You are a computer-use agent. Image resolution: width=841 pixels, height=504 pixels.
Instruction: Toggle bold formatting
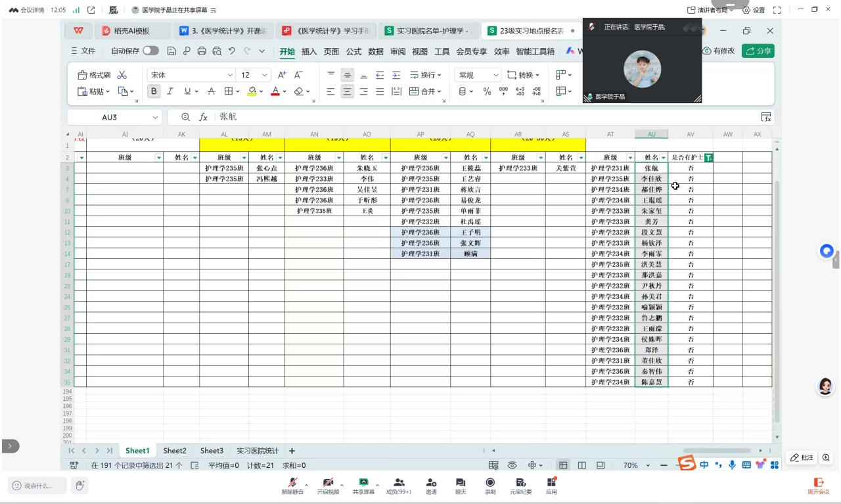pyautogui.click(x=154, y=91)
